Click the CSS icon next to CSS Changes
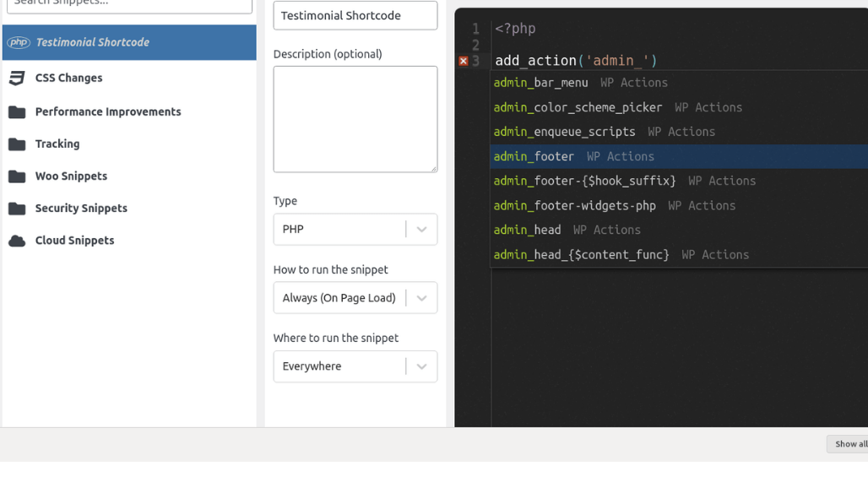Screen dimensions: 868x499 pyautogui.click(x=17, y=78)
